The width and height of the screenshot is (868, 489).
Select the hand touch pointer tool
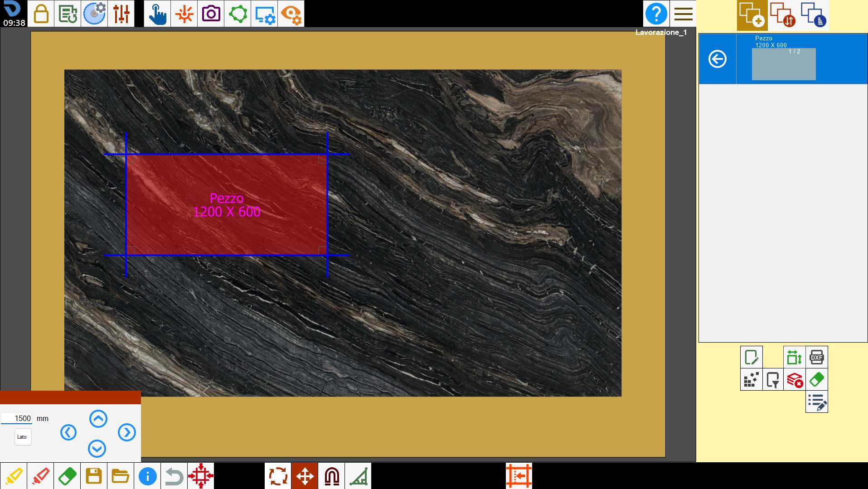(157, 14)
